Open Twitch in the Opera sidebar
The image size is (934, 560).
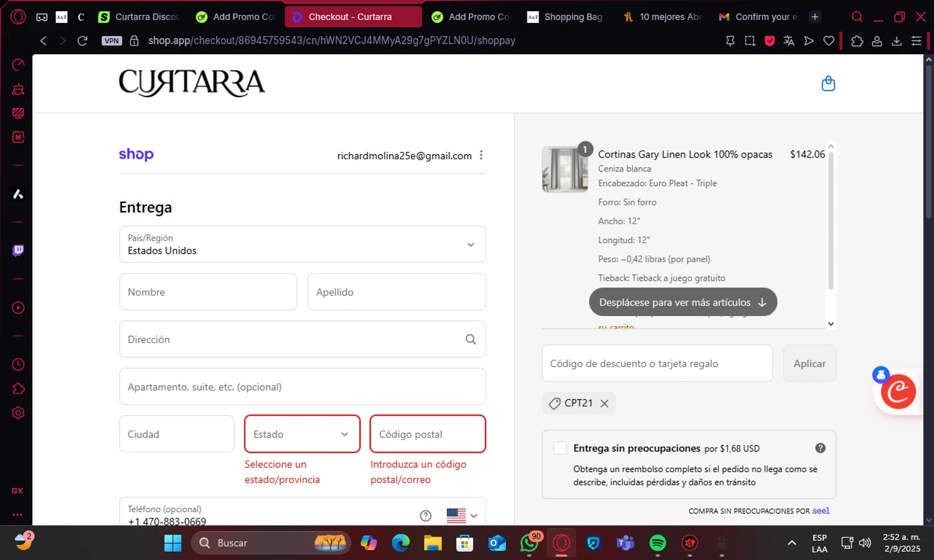18,250
